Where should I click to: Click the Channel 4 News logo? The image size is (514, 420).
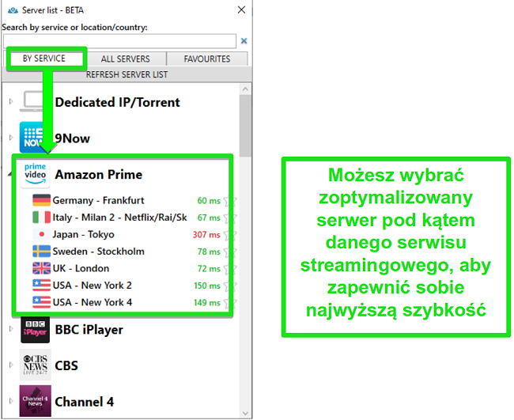(x=36, y=401)
